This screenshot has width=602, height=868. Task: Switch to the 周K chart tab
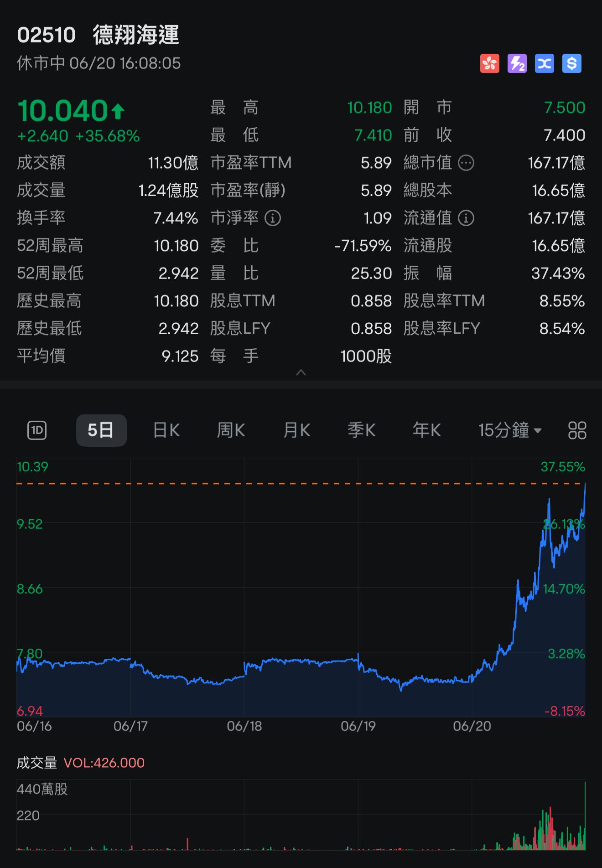tap(231, 430)
